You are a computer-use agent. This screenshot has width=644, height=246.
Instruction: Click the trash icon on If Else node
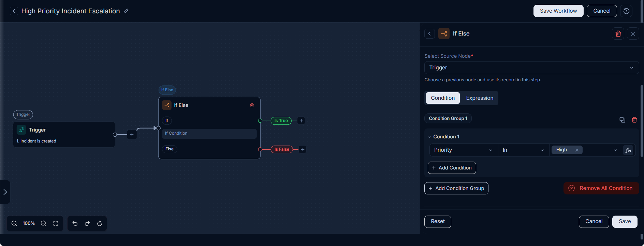pos(252,105)
